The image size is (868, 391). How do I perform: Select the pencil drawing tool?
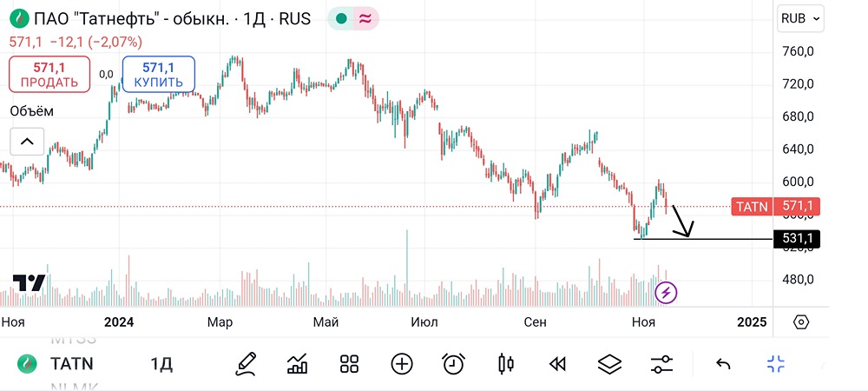tap(246, 364)
